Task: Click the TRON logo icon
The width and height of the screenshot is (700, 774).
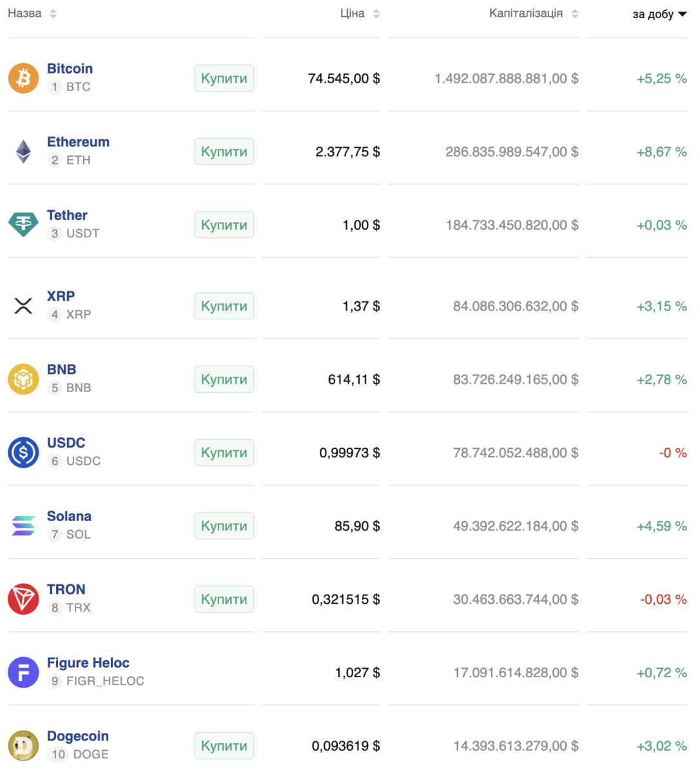Action: (23, 599)
